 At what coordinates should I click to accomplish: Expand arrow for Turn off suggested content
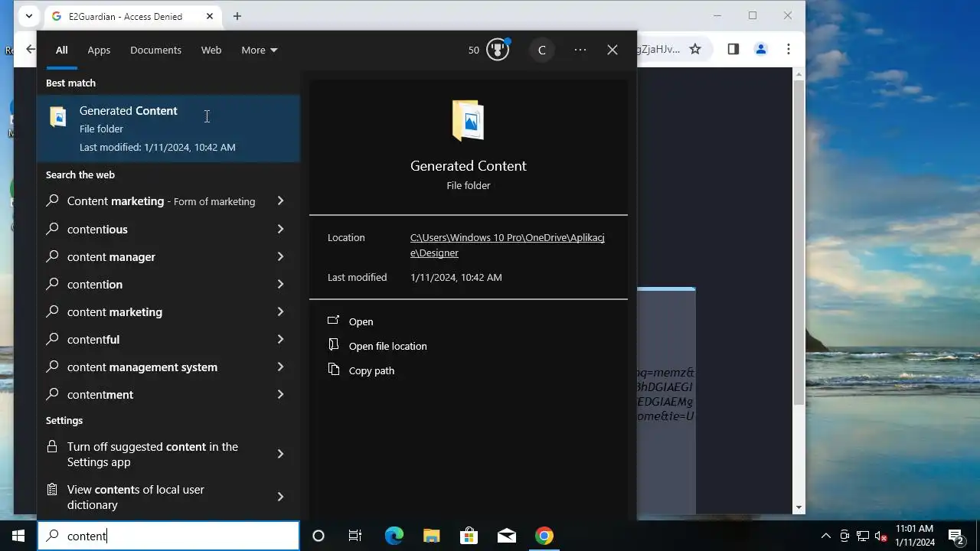pos(280,454)
